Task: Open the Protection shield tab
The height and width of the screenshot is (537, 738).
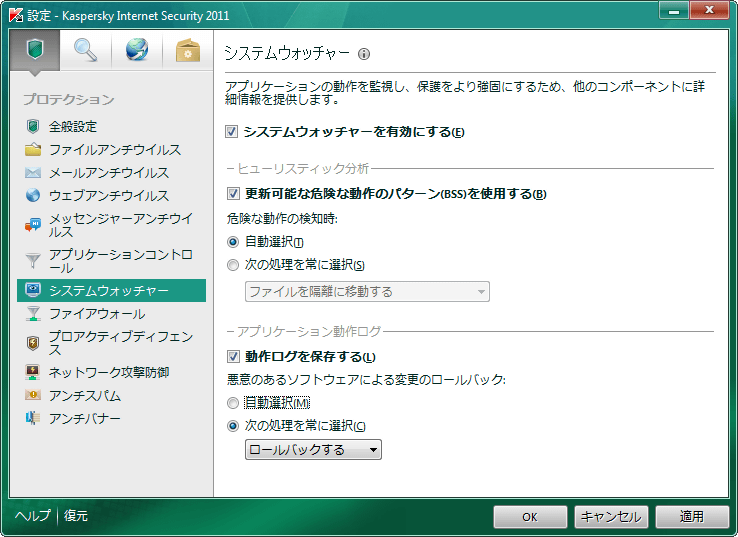Action: click(x=35, y=50)
